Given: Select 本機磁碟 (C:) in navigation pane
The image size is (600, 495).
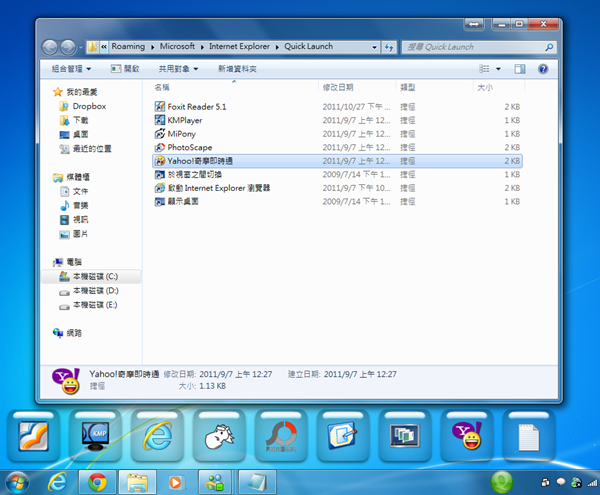Looking at the screenshot, I should [90, 277].
